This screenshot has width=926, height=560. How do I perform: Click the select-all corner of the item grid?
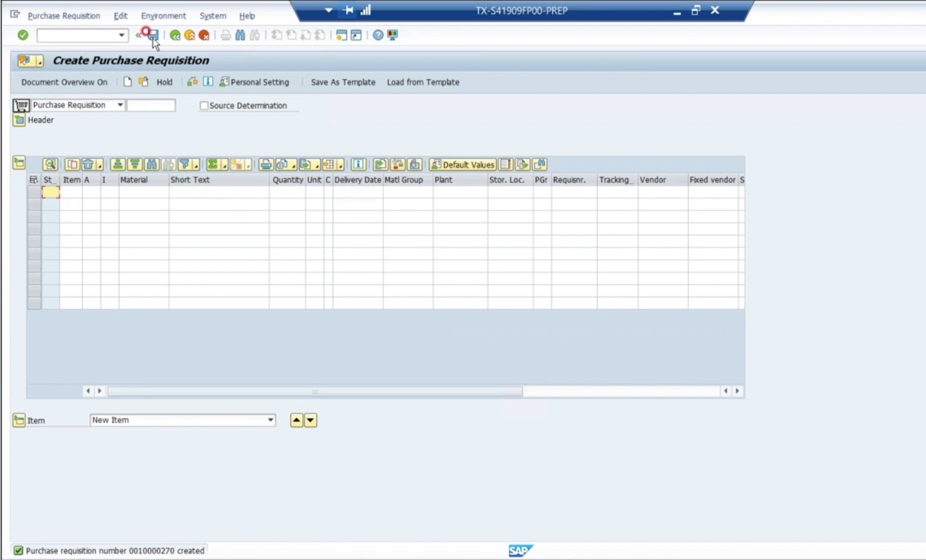pyautogui.click(x=33, y=180)
